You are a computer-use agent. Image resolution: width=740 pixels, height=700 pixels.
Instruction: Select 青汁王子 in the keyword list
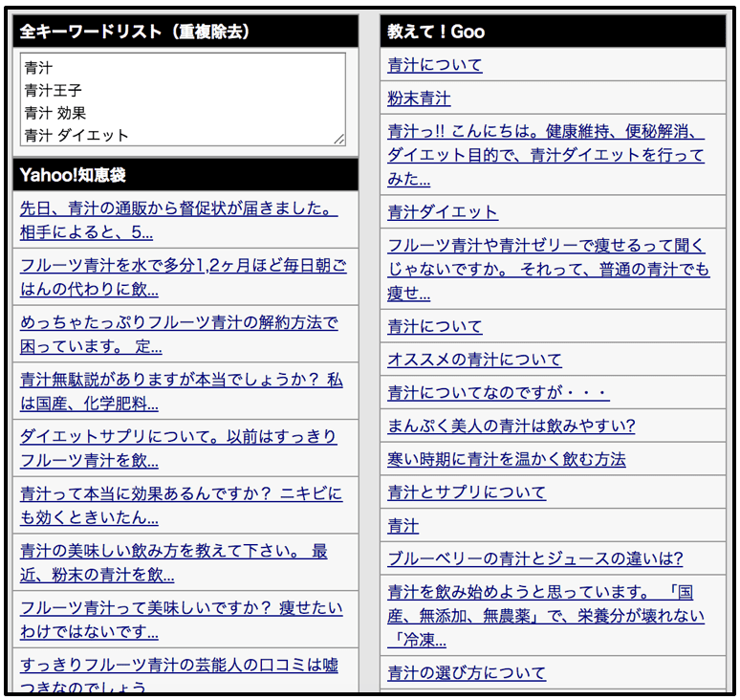(53, 90)
